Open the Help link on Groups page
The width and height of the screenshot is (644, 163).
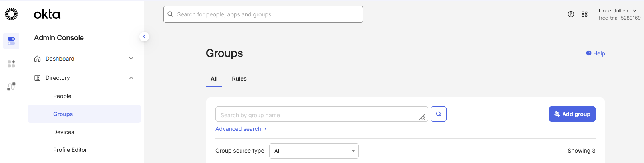(x=595, y=53)
